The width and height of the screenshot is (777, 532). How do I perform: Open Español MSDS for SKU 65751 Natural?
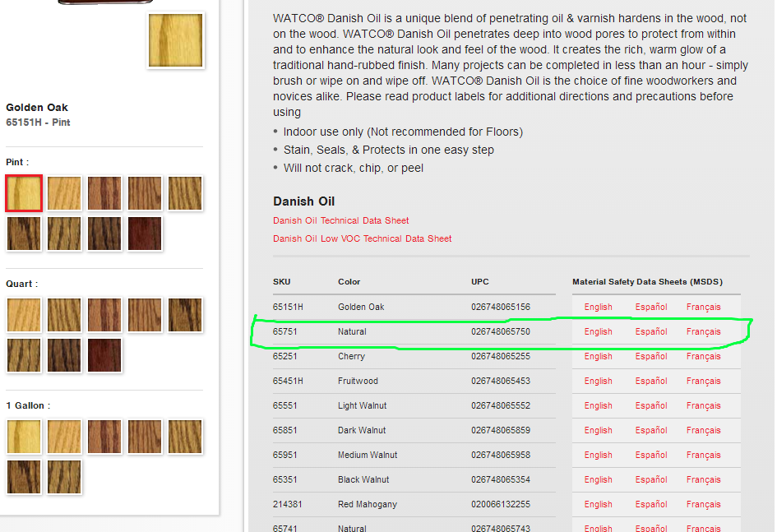(651, 332)
